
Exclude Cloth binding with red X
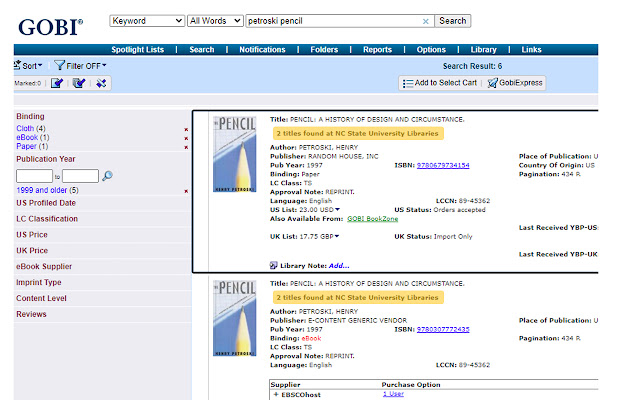186,130
